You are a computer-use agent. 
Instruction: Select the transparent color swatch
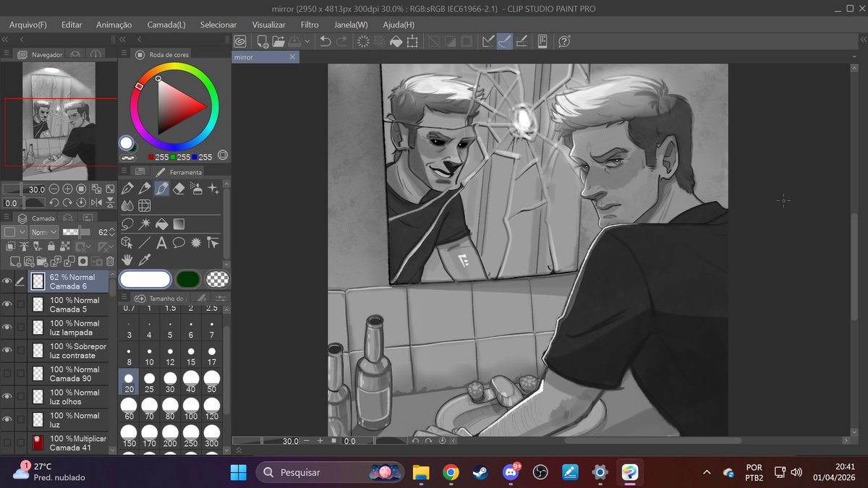coord(218,279)
